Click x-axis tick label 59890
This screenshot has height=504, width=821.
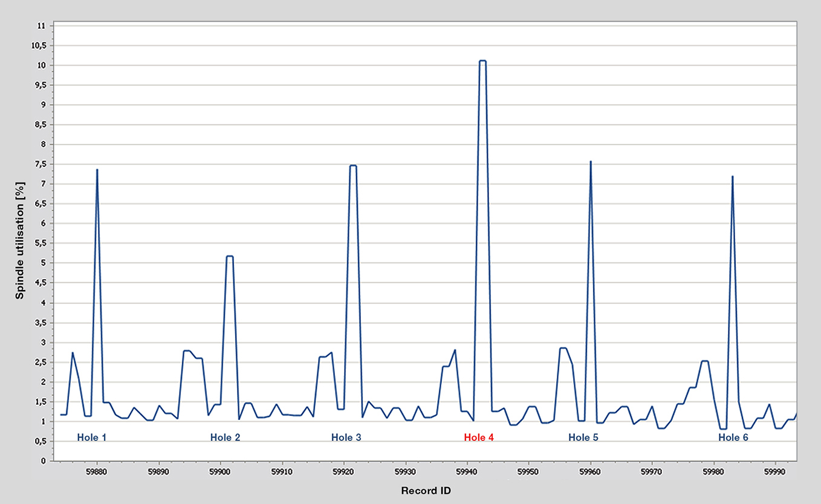158,471
